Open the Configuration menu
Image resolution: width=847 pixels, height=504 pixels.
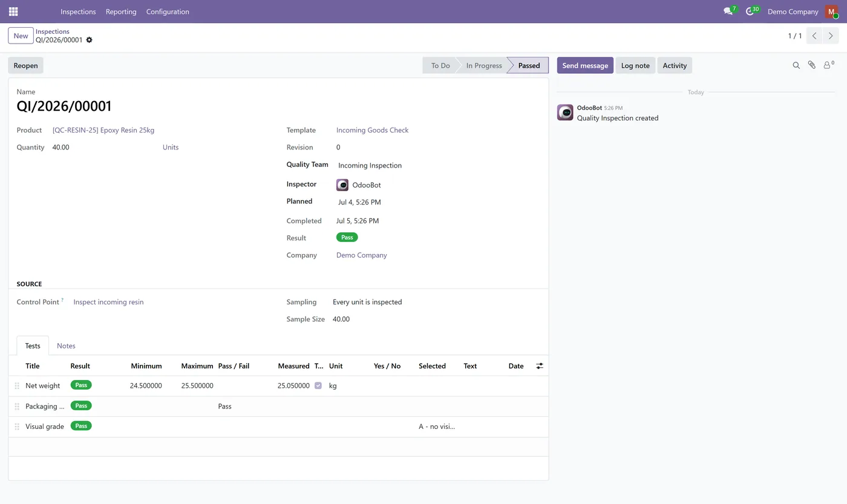[168, 11]
